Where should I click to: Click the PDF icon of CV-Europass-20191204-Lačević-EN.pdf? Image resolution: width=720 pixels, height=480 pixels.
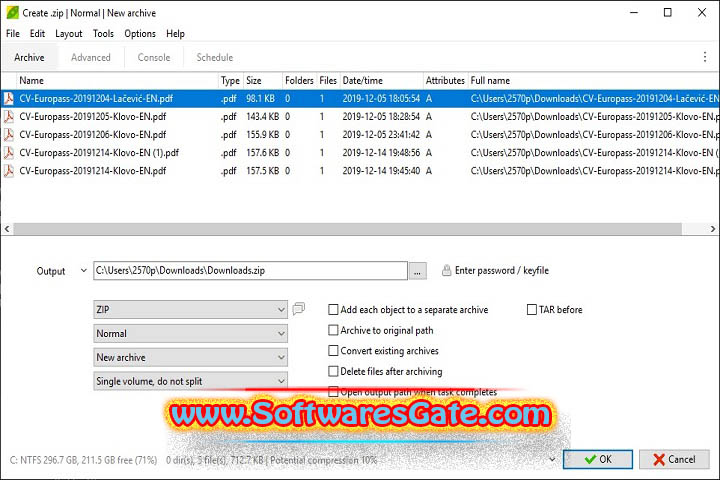(x=9, y=98)
